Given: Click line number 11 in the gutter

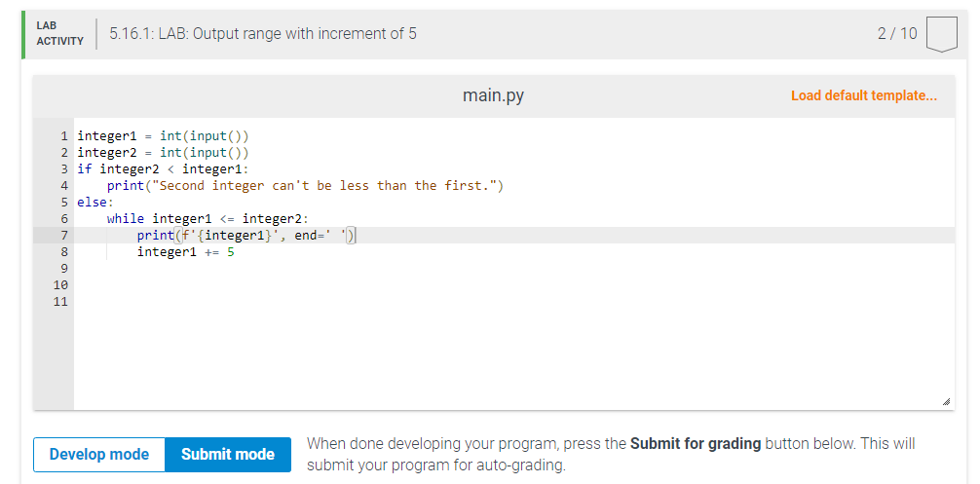Looking at the screenshot, I should pos(60,302).
